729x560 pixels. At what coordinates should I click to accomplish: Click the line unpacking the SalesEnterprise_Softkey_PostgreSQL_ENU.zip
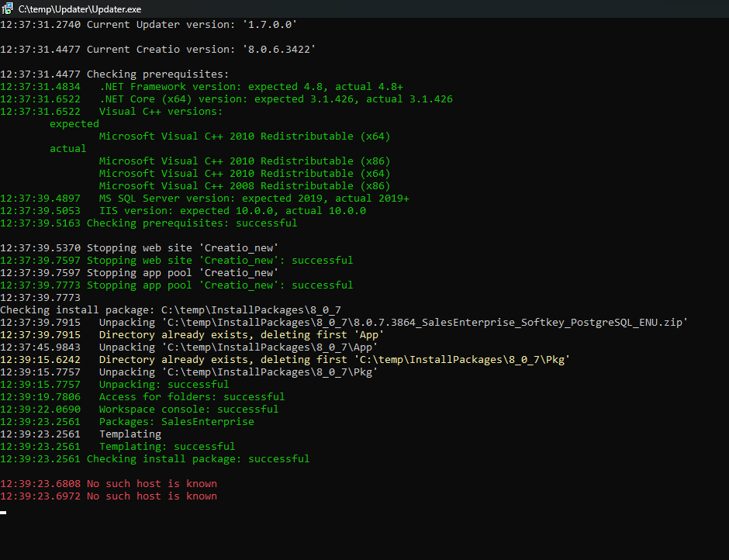pyautogui.click(x=344, y=323)
